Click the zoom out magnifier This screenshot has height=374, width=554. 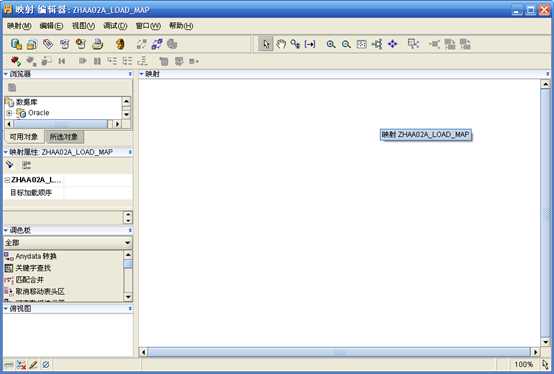click(x=346, y=44)
